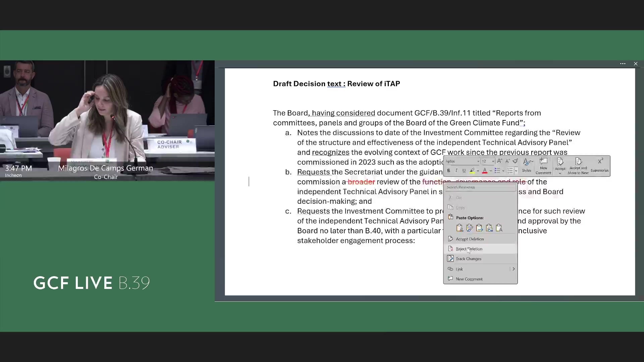Select the Format Painter brush
644x362 pixels.
[515, 161]
